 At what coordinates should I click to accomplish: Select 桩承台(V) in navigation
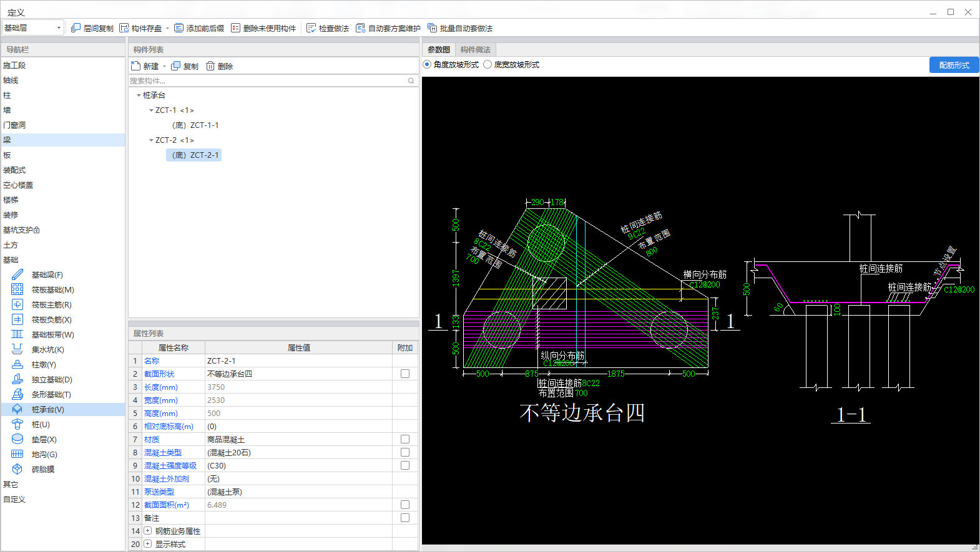tap(48, 409)
